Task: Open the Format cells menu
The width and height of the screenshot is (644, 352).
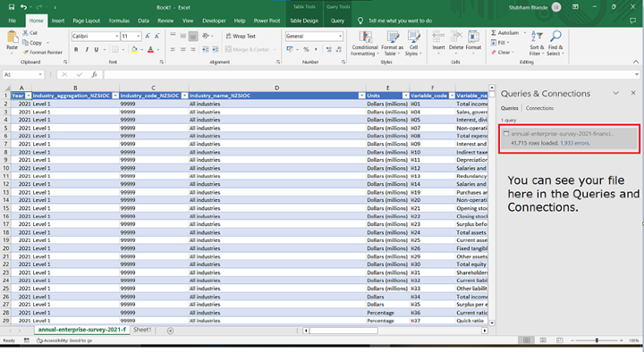Action: 473,41
